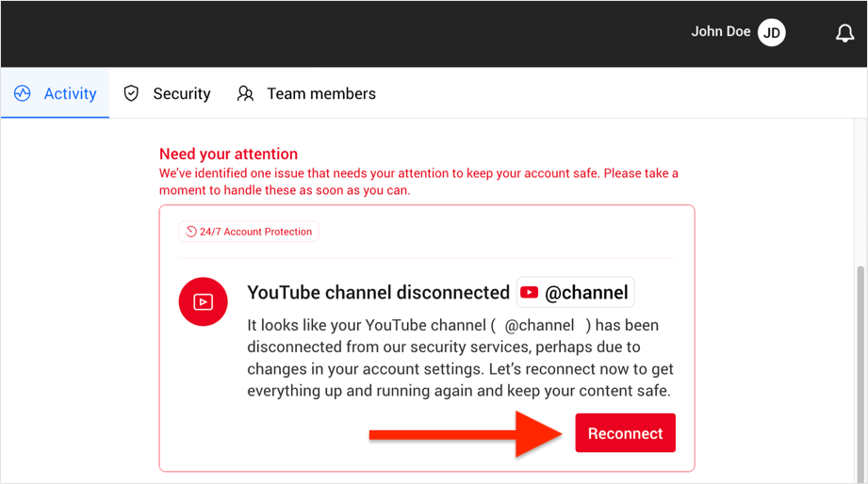Viewport: 868px width, 484px height.
Task: Click the notification bell icon
Action: click(844, 33)
